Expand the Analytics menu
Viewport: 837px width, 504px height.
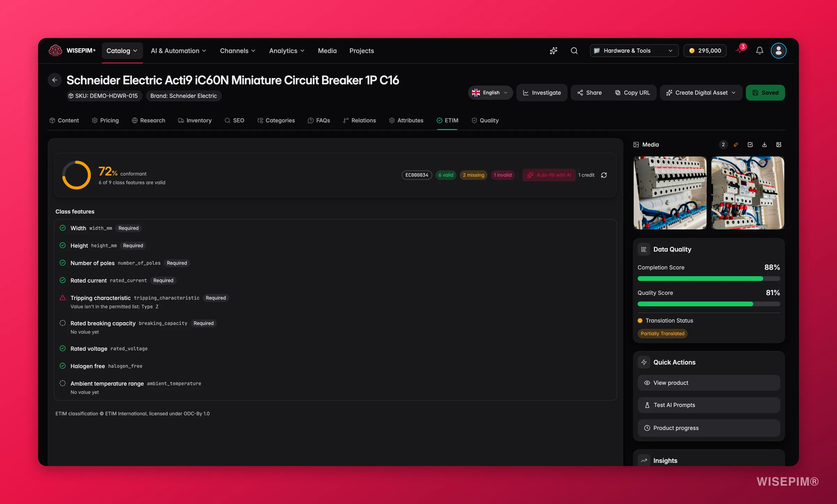coord(287,51)
